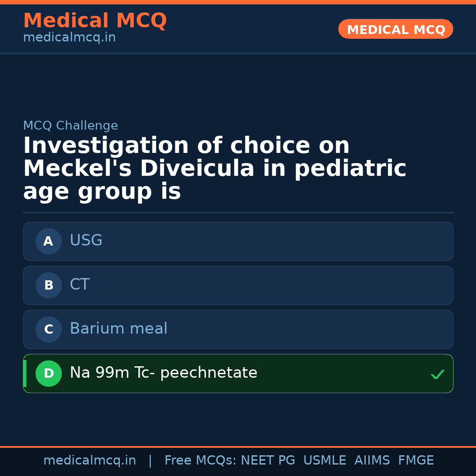Choose the "CT" answer text
This screenshot has width=476, height=476.
[79, 285]
